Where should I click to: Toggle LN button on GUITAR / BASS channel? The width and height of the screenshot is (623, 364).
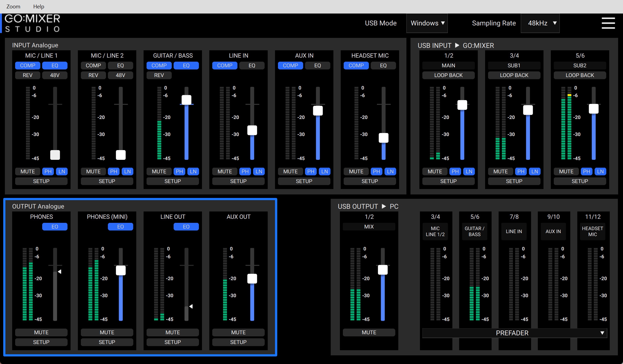point(193,171)
